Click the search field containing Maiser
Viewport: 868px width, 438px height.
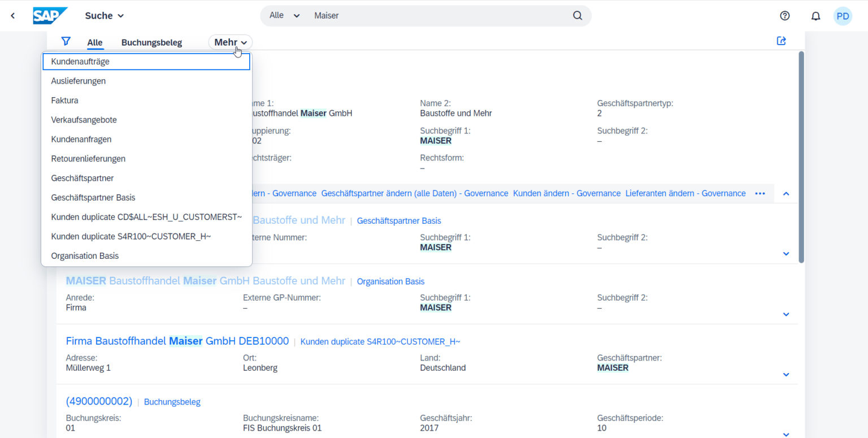(x=438, y=16)
